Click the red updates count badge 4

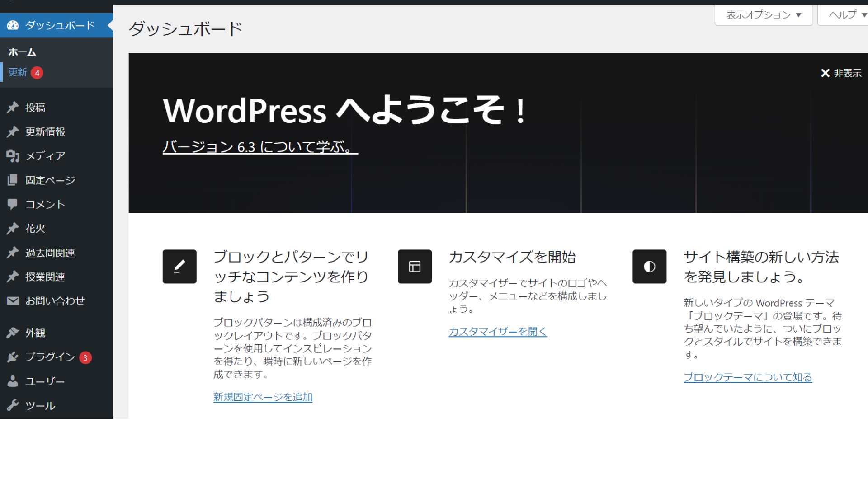[x=37, y=73]
